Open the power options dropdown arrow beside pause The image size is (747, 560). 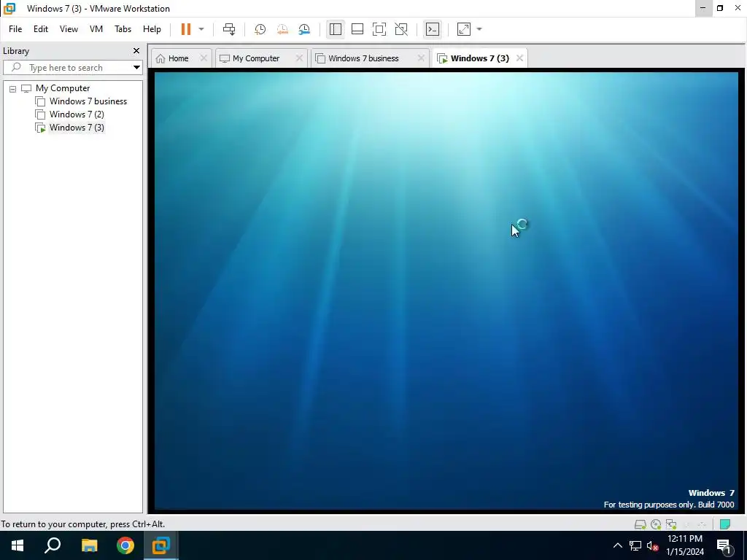tap(201, 29)
